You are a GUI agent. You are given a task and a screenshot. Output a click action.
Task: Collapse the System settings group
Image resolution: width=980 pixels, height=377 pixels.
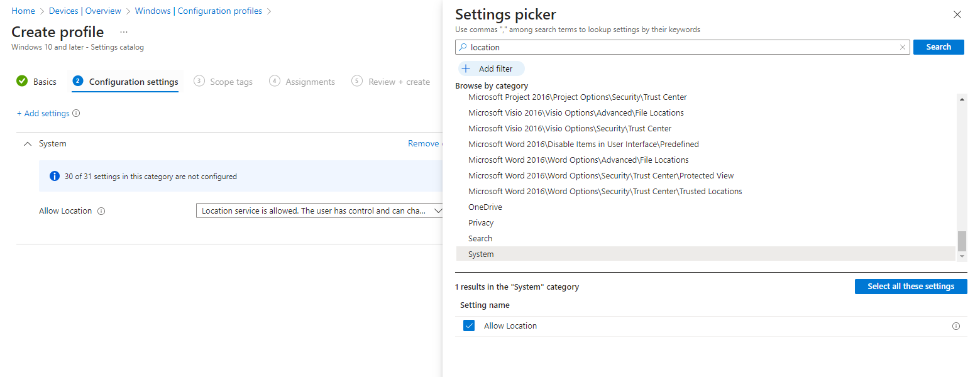(x=27, y=144)
